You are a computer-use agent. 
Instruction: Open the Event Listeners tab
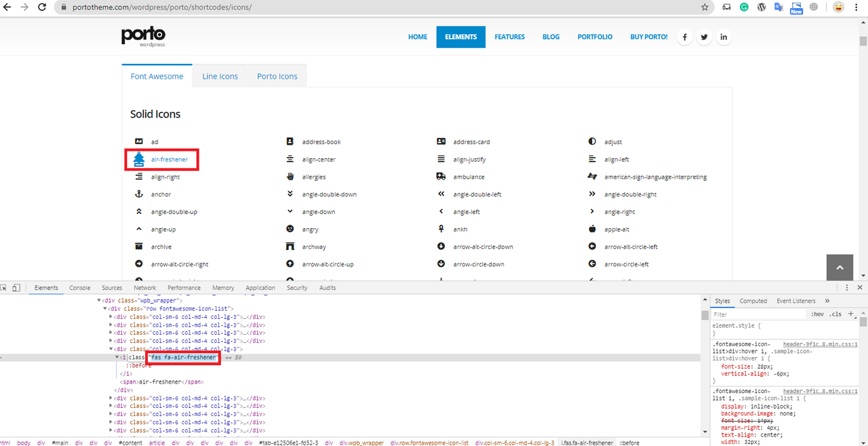pos(796,301)
